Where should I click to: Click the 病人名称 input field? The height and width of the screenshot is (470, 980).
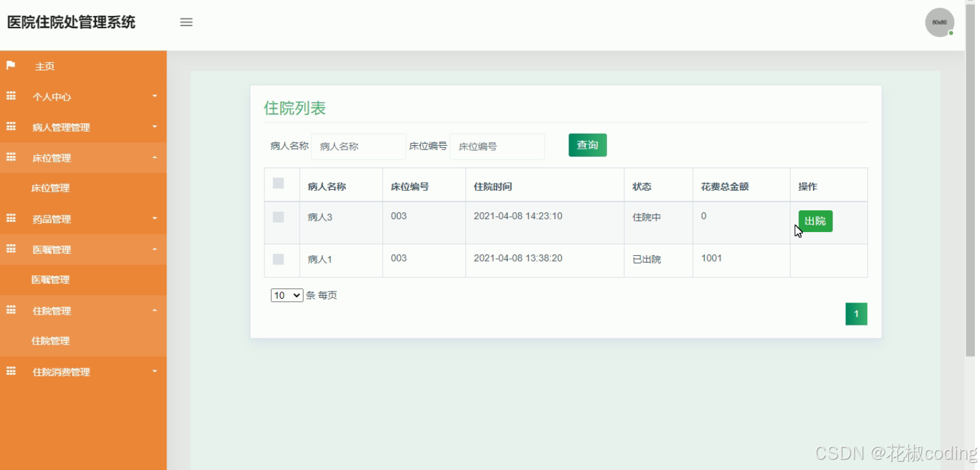[358, 146]
